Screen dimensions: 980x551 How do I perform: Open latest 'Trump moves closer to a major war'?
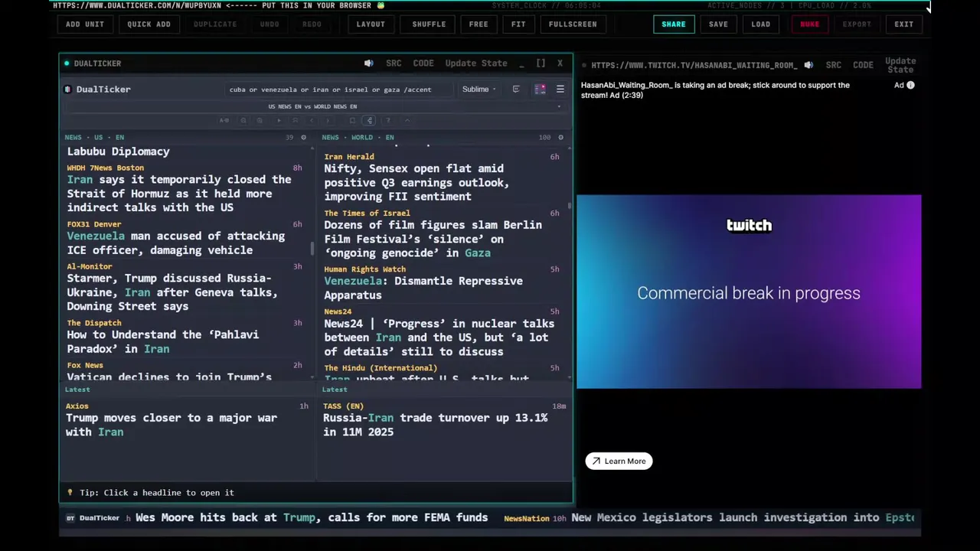[x=171, y=425]
